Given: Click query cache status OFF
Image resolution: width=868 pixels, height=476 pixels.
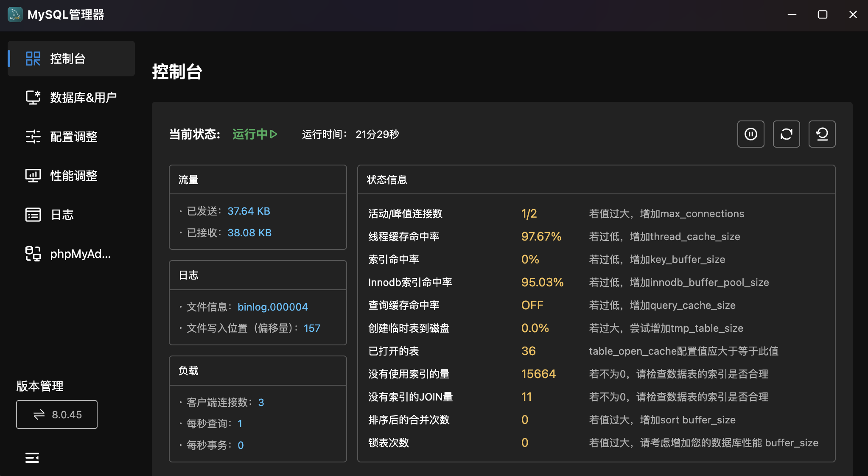Looking at the screenshot, I should pyautogui.click(x=532, y=305).
